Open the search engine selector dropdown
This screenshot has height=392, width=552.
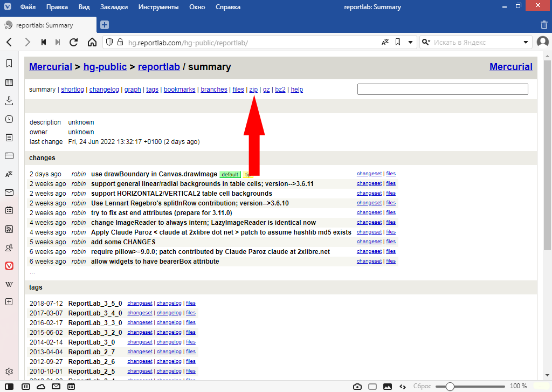(x=426, y=42)
